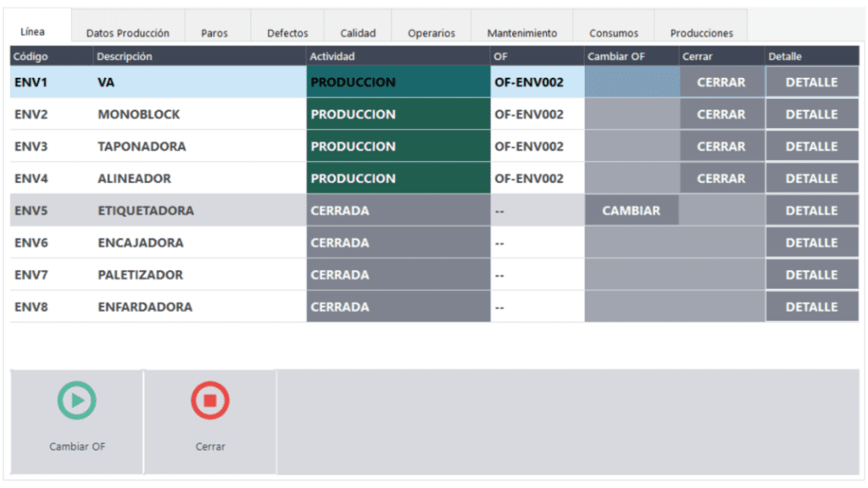868x488 pixels.
Task: Click CERRAR for ALINEADOR
Action: pyautogui.click(x=721, y=178)
